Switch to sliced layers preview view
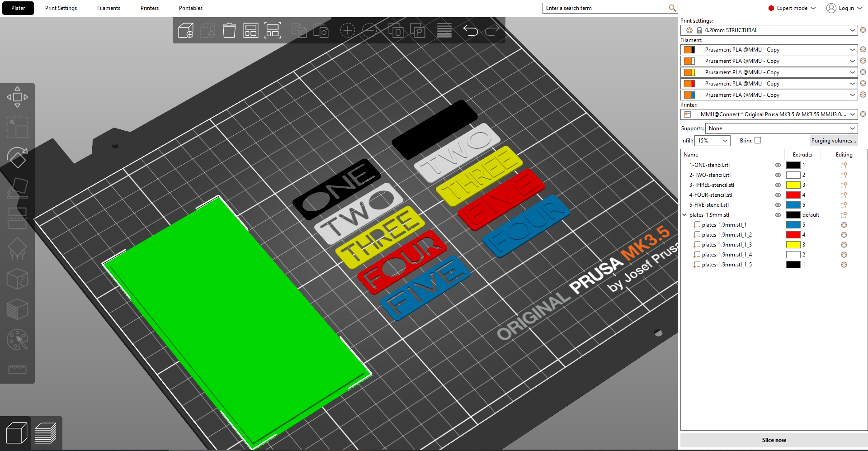Viewport: 868px width, 451px height. pyautogui.click(x=46, y=433)
